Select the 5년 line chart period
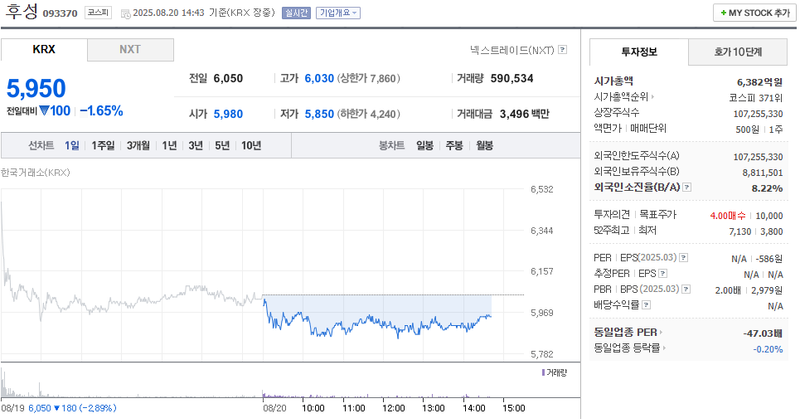800x419 pixels. pos(222,145)
